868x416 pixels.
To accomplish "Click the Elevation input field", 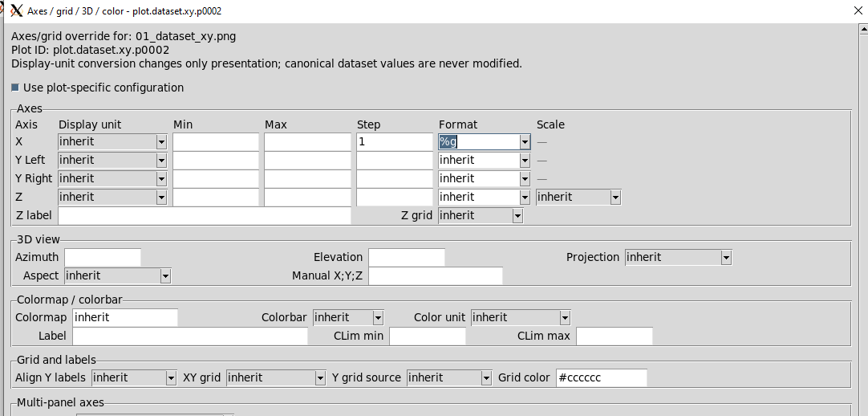I will click(407, 257).
